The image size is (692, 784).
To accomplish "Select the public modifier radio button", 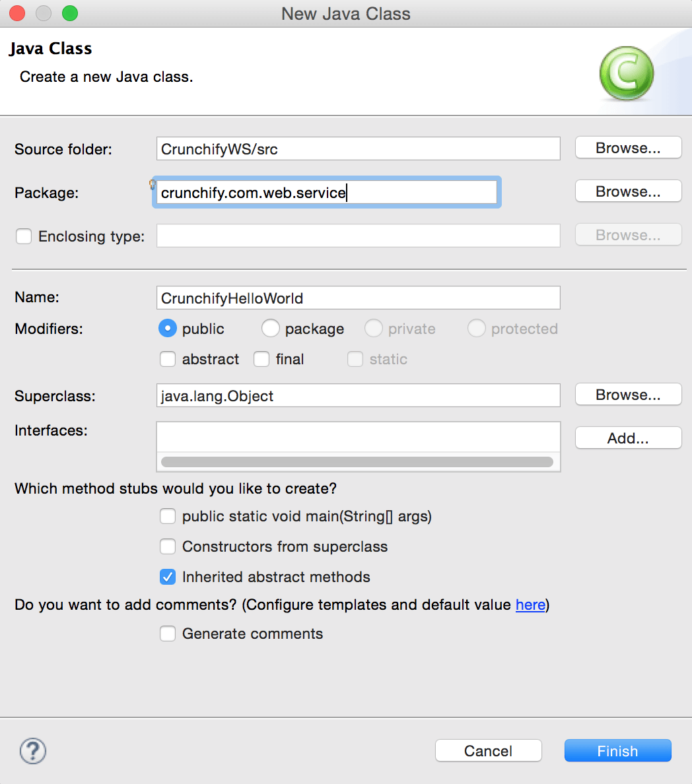I will pos(168,329).
